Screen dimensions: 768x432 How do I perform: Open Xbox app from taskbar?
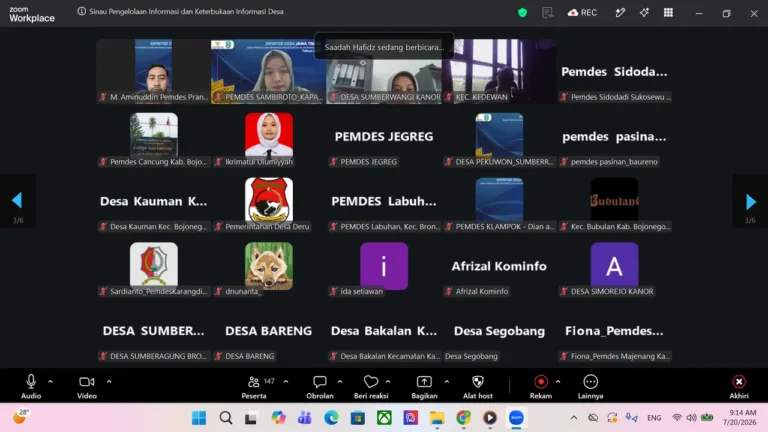point(384,418)
